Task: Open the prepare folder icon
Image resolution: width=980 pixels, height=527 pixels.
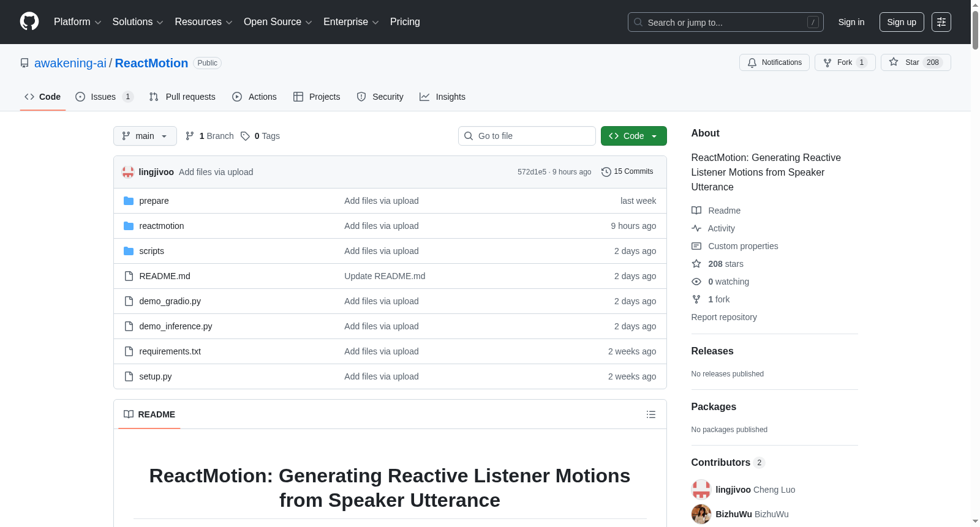Action: click(x=129, y=201)
